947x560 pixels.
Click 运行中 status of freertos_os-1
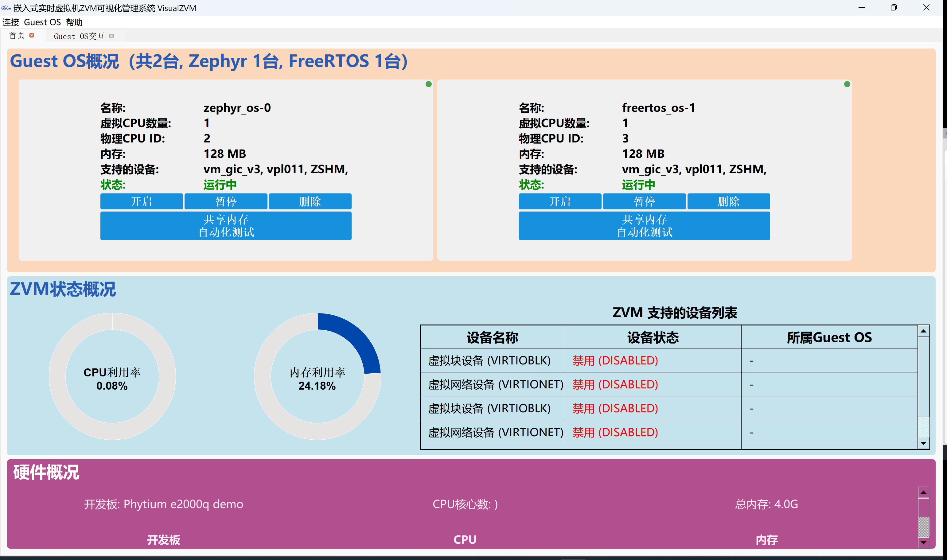pos(639,185)
